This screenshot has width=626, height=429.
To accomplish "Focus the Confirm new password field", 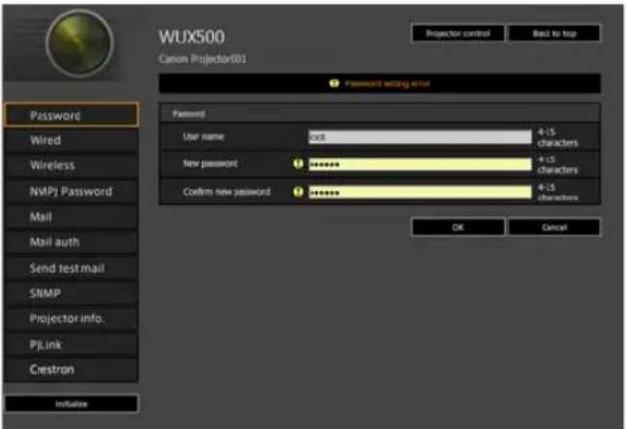I will coord(420,192).
